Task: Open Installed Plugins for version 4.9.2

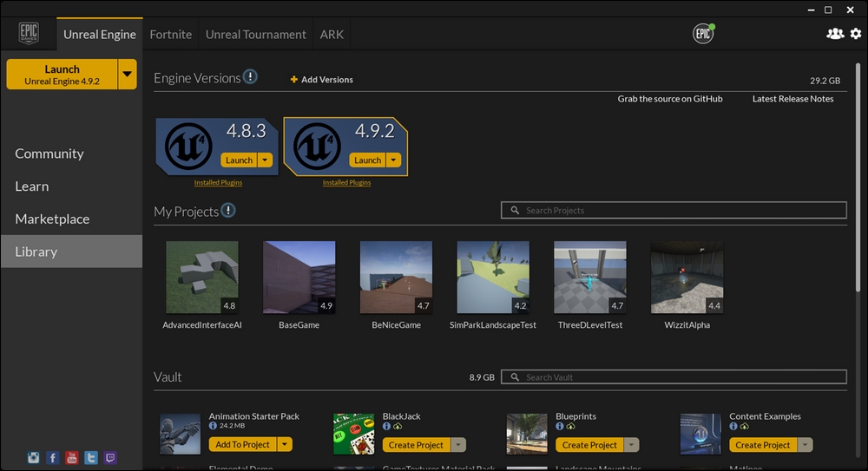Action: [346, 182]
